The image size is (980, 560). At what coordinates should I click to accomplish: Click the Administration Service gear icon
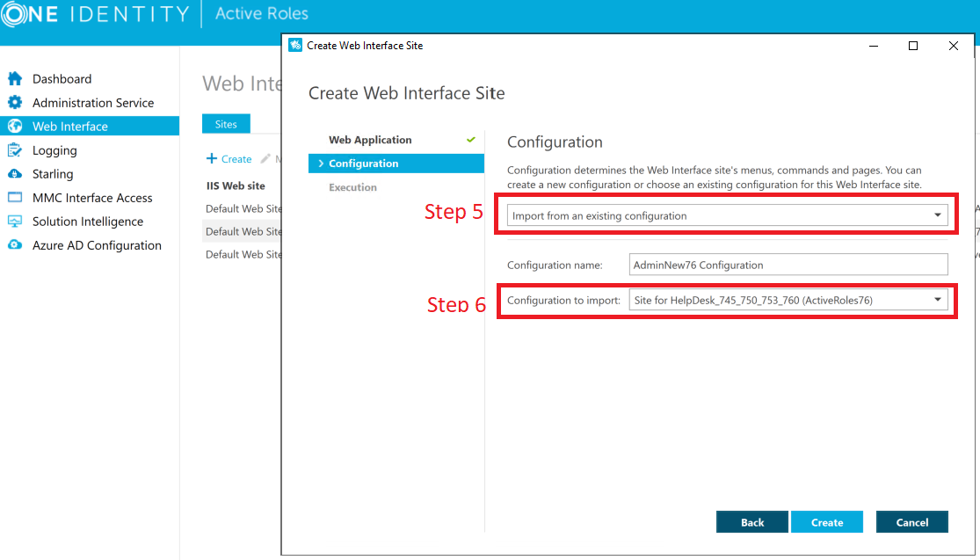(x=15, y=103)
